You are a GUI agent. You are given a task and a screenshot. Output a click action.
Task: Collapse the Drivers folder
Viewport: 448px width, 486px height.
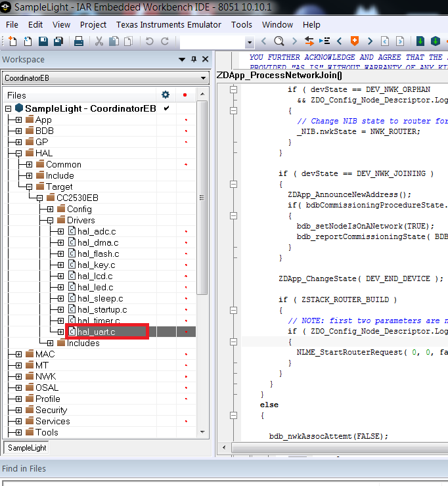click(x=50, y=220)
